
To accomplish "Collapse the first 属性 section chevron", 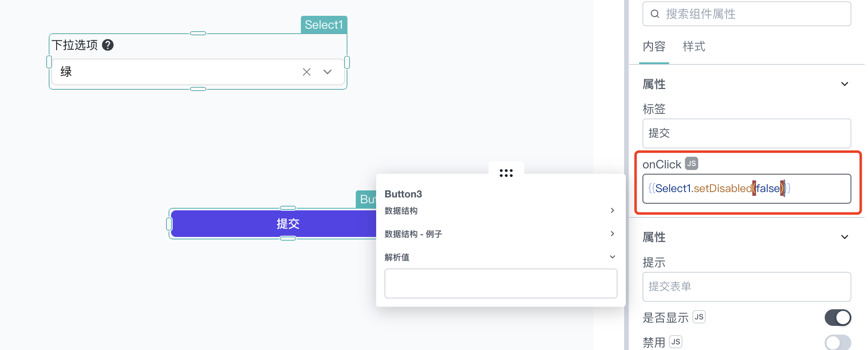I will pyautogui.click(x=845, y=84).
